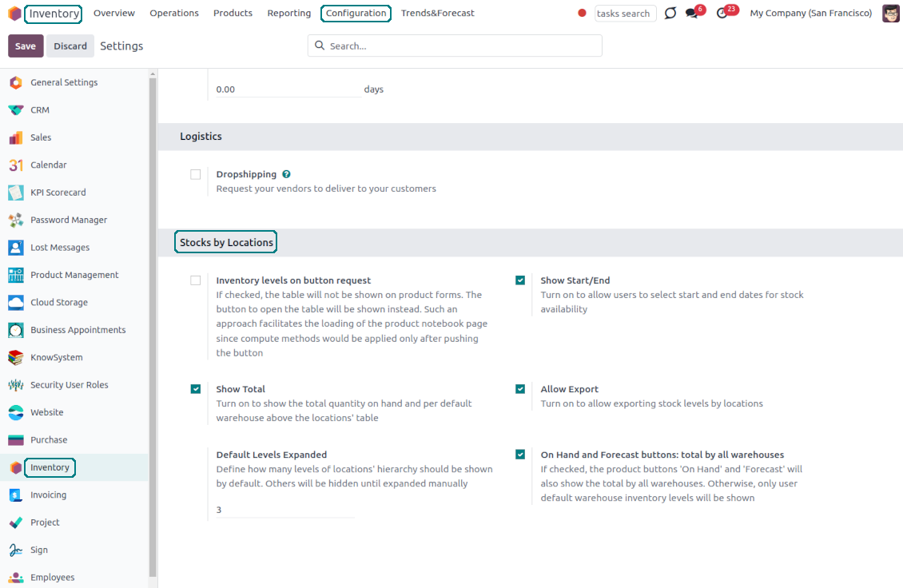Click the Inventory app logo icon

tap(14, 14)
